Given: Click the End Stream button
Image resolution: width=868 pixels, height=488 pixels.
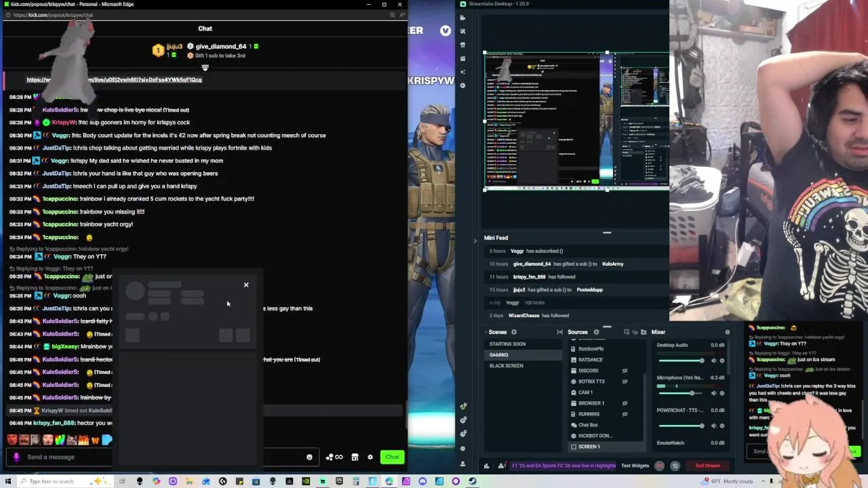Looking at the screenshot, I should click(707, 466).
